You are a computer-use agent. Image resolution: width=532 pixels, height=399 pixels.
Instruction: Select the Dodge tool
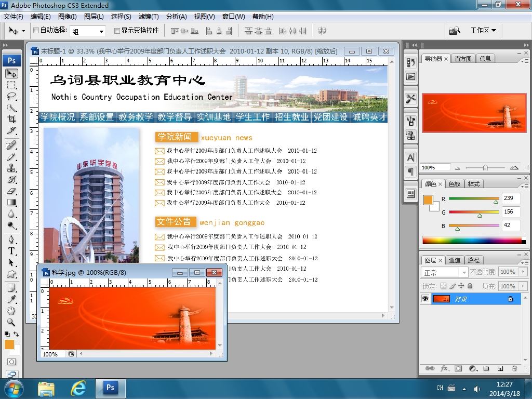click(x=11, y=225)
